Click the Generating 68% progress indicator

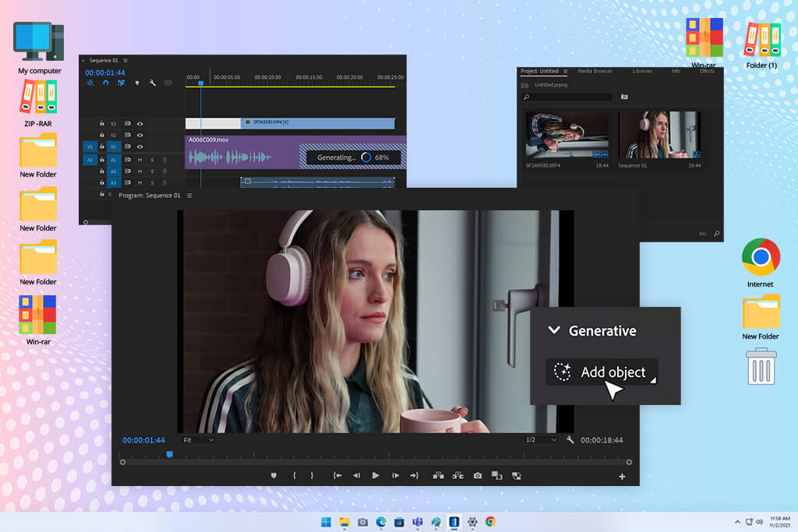click(x=353, y=157)
